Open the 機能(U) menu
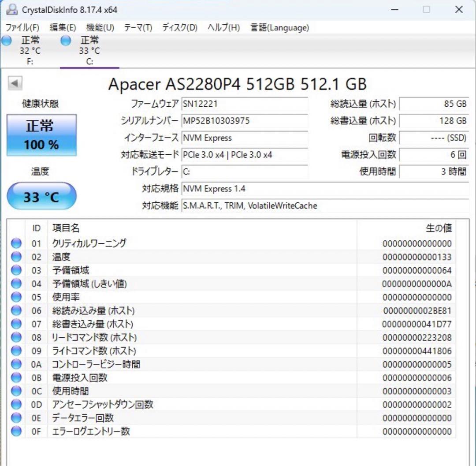 (100, 27)
